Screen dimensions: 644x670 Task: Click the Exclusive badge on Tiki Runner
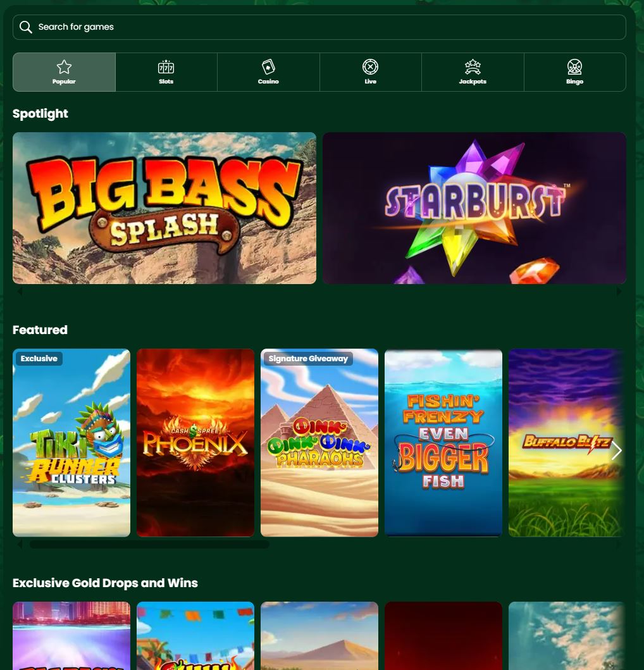(39, 359)
